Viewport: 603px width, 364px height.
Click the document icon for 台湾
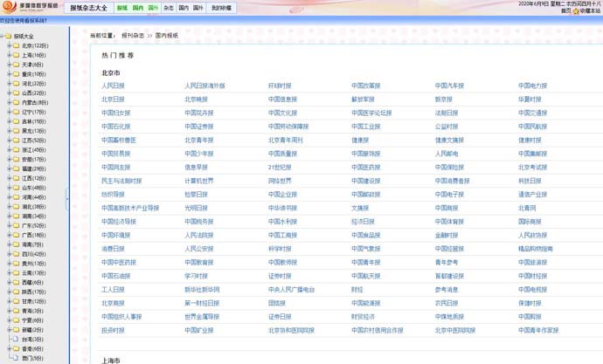(x=16, y=339)
